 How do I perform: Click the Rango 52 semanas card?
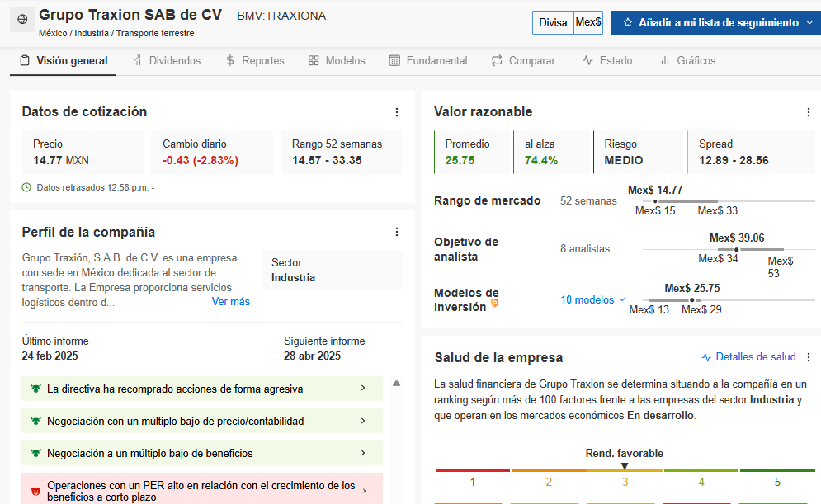pos(342,153)
